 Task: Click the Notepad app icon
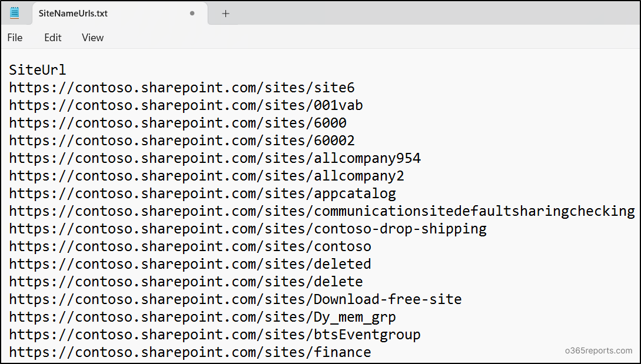[x=14, y=13]
